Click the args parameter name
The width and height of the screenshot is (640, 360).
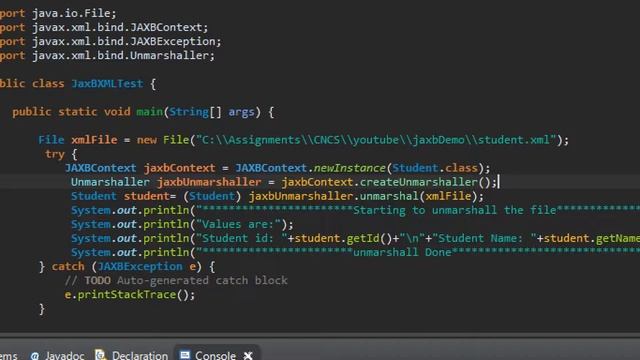(241, 112)
